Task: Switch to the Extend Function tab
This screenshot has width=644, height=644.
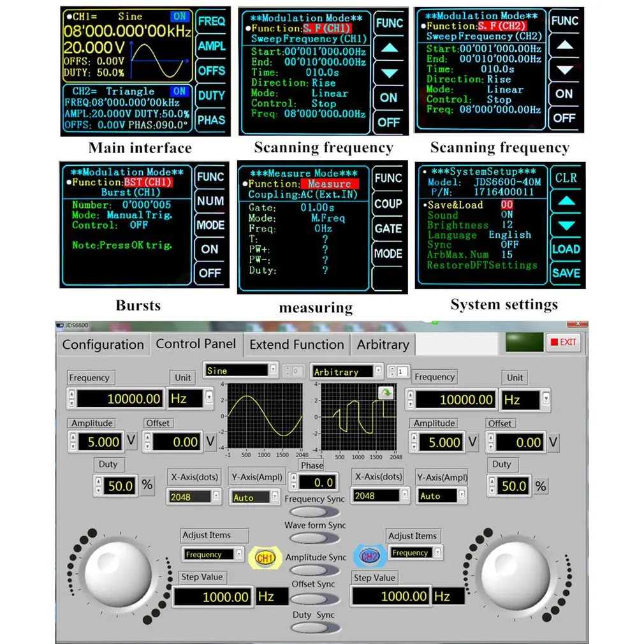Action: click(296, 344)
